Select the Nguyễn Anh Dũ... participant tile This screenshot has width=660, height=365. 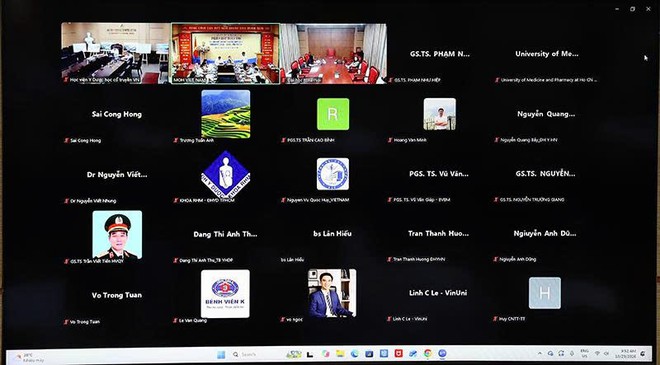pyautogui.click(x=546, y=233)
